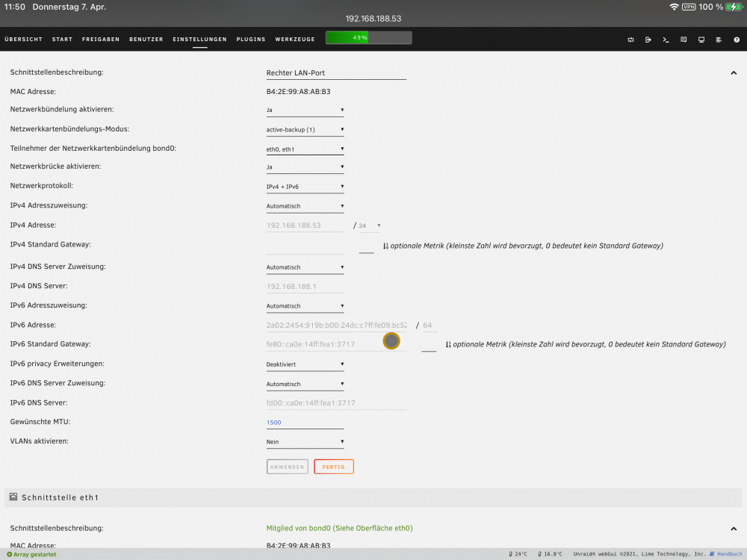Open IPv6 privacy Erweiterungen dropdown
The height and width of the screenshot is (560, 747).
(x=305, y=364)
